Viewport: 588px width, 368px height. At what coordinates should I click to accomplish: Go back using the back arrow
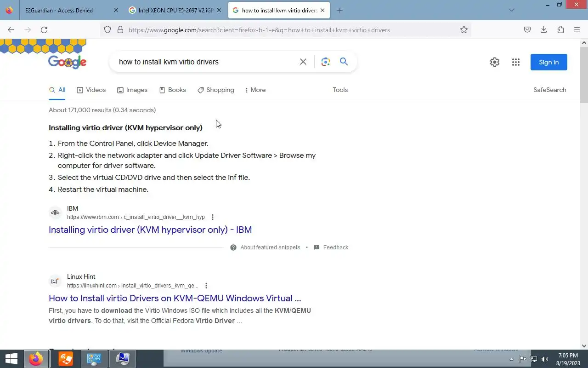pyautogui.click(x=11, y=30)
